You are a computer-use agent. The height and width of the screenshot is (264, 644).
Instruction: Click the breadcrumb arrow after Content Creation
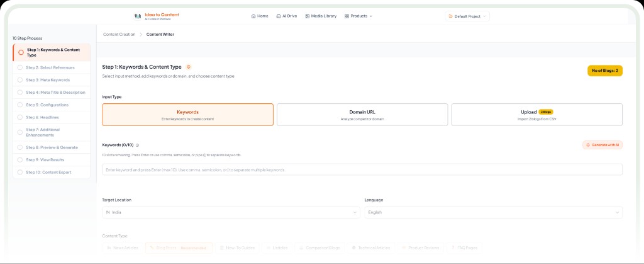pos(140,35)
